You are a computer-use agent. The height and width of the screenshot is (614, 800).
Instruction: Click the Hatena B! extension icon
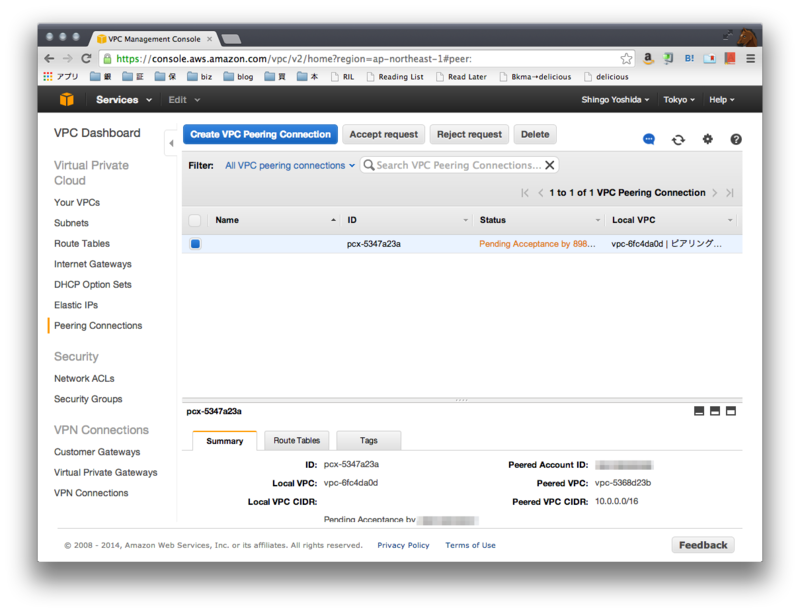point(689,59)
